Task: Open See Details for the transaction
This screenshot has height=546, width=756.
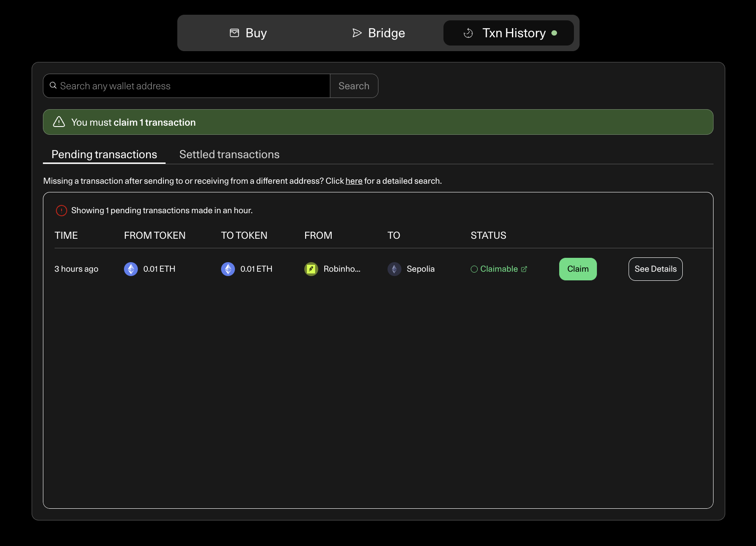Action: (655, 269)
